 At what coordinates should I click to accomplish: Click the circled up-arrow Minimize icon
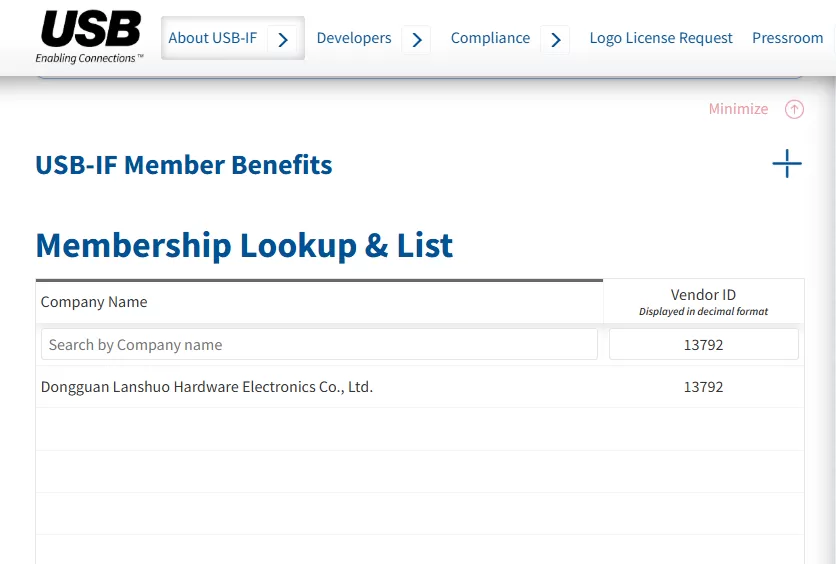(794, 109)
